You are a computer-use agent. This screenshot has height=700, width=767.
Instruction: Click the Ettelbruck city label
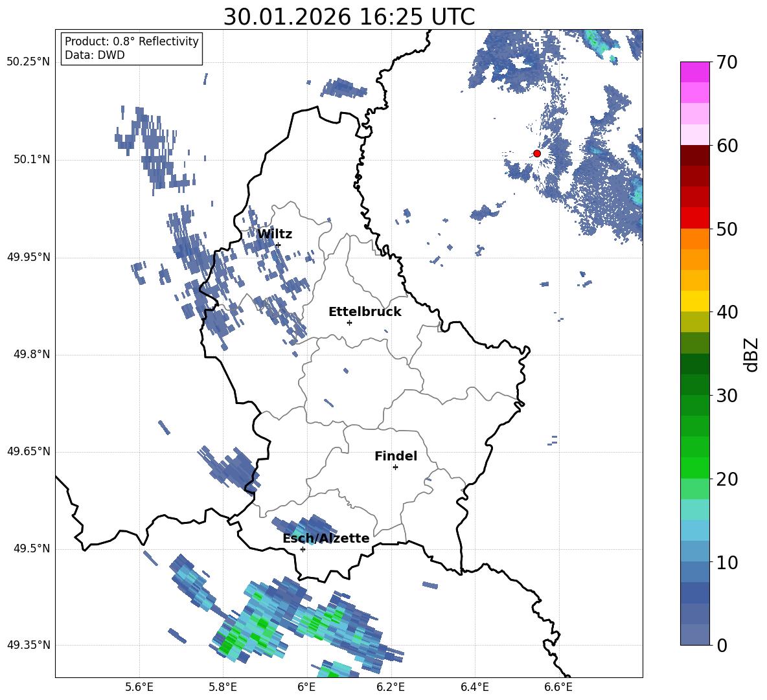(365, 312)
